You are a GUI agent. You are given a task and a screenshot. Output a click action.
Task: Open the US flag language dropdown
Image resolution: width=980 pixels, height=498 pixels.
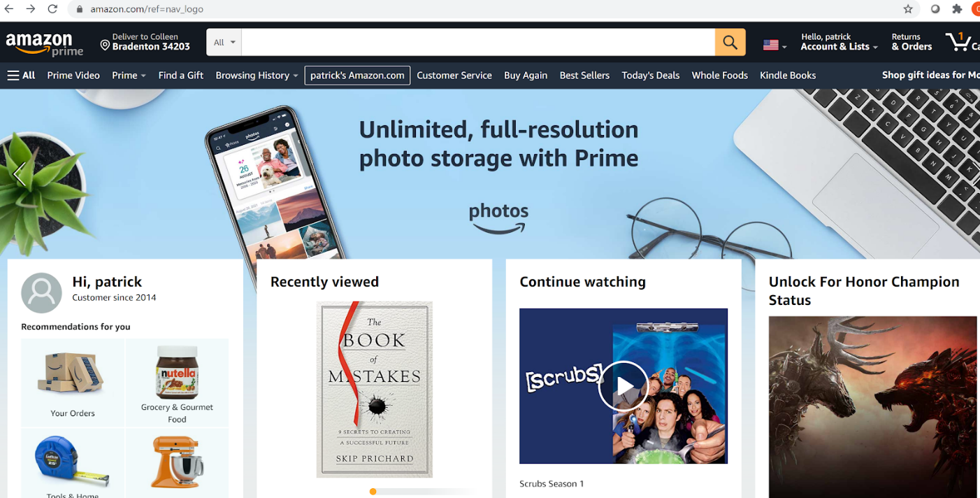[x=774, y=45]
